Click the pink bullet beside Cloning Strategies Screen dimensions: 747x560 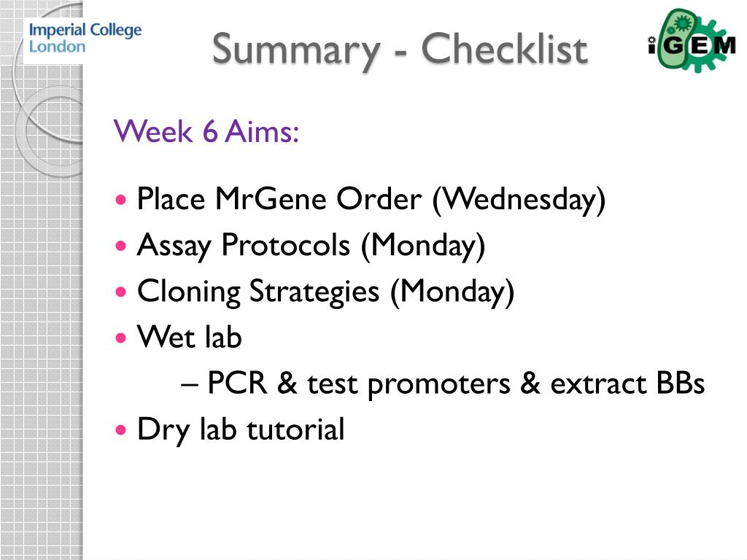click(121, 292)
